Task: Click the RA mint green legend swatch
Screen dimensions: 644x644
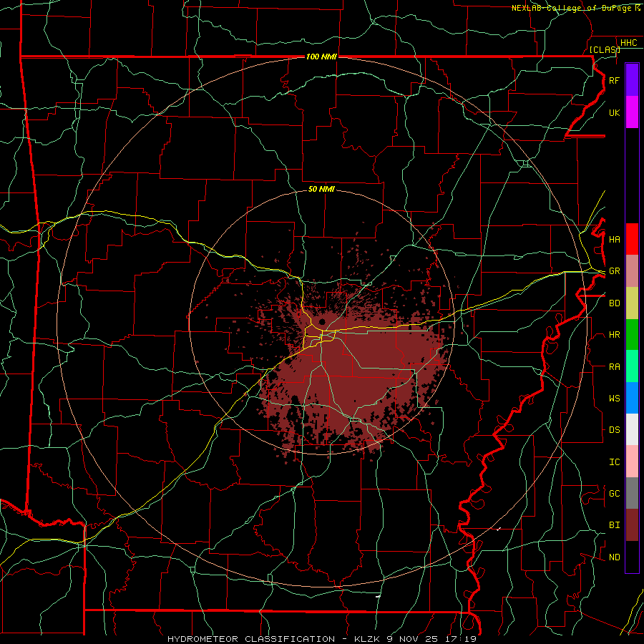Action: 632,366
